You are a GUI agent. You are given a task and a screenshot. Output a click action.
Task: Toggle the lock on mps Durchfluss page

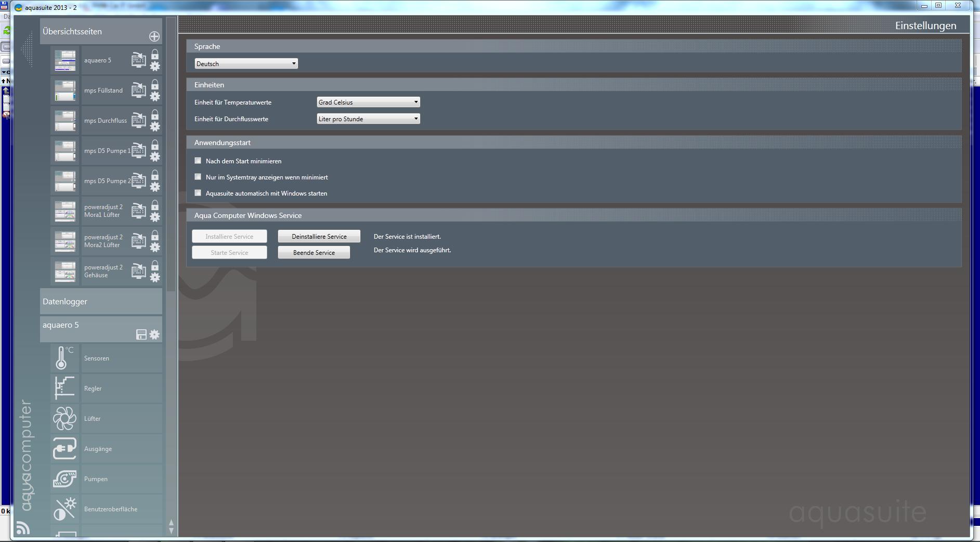155,114
